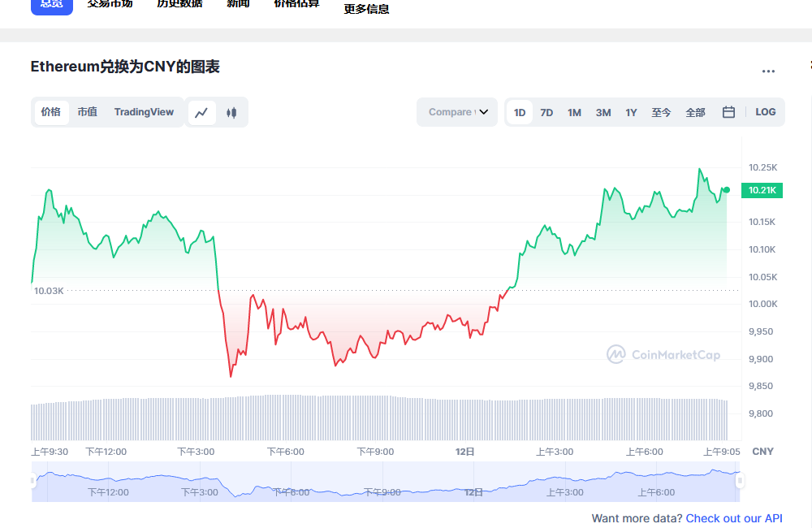Click left handle of range slider
Viewport: 812px width, 528px height.
pyautogui.click(x=33, y=481)
